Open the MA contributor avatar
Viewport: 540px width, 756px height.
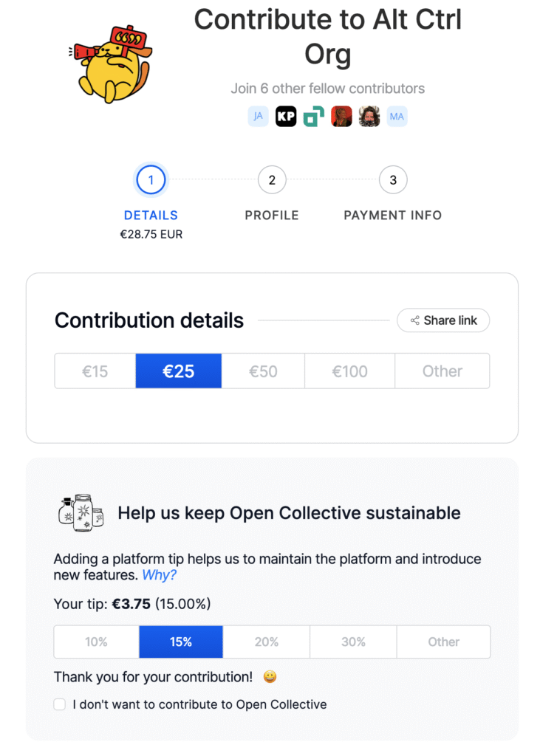tap(397, 116)
